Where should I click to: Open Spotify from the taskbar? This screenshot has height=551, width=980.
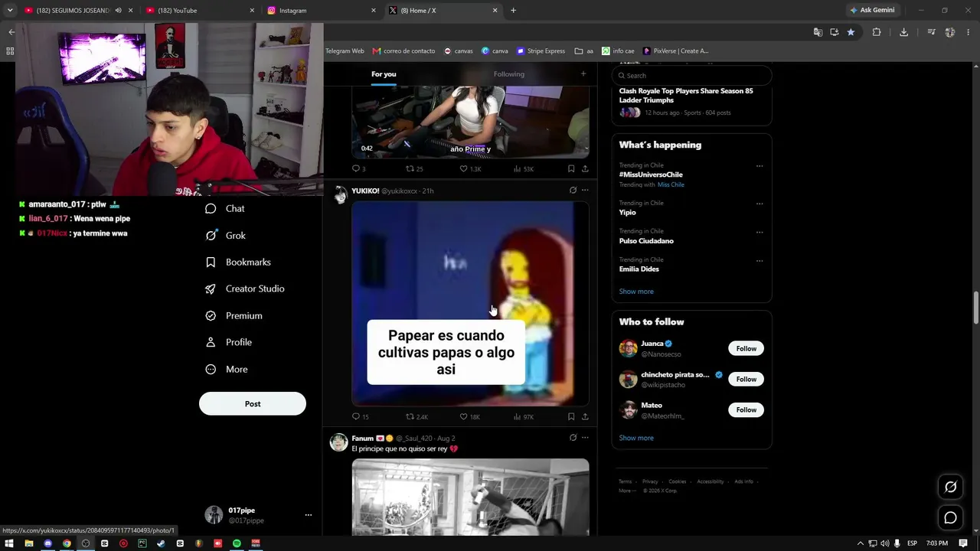(237, 543)
